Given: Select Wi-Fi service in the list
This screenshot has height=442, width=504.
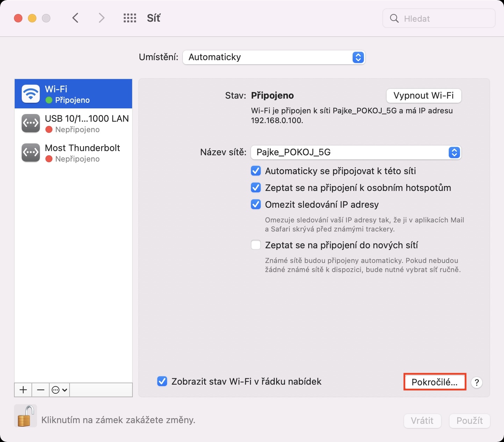Looking at the screenshot, I should click(x=73, y=94).
